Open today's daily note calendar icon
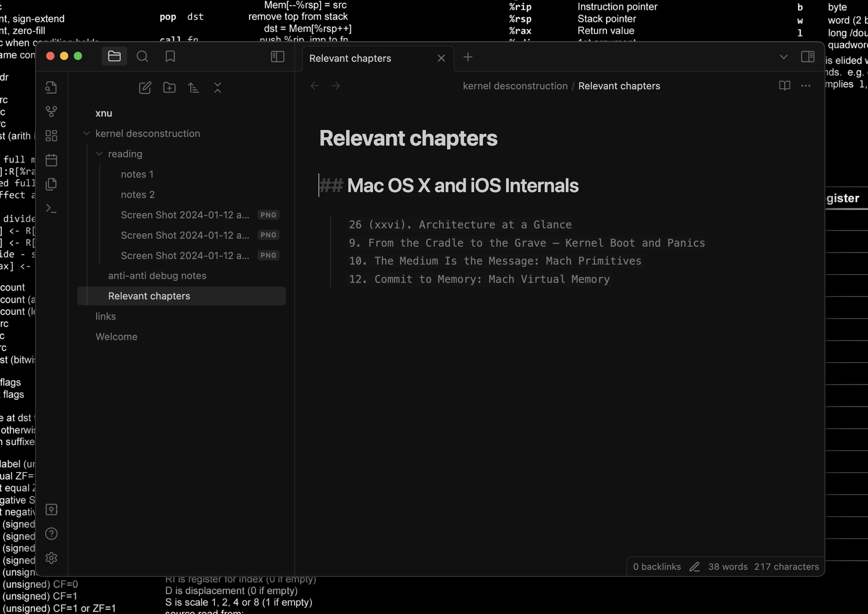 [x=51, y=160]
